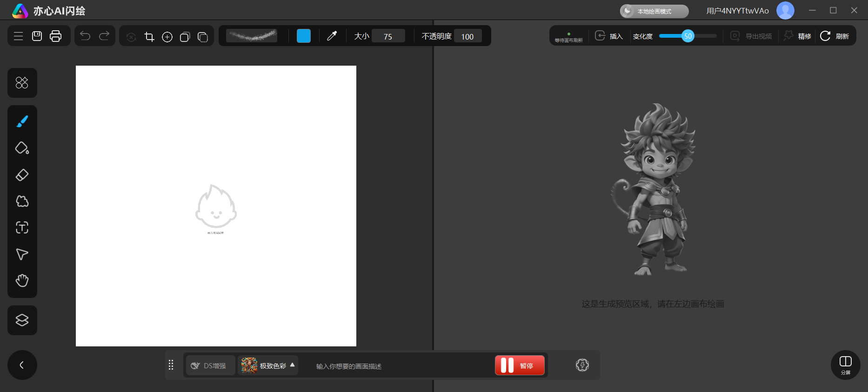Click the 导出视频 export video button
Image resolution: width=868 pixels, height=392 pixels.
[x=751, y=36]
